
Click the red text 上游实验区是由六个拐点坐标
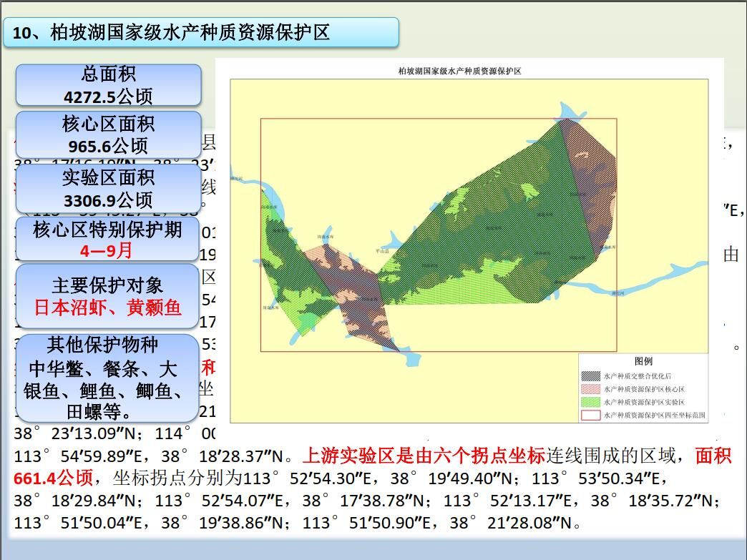(x=424, y=456)
